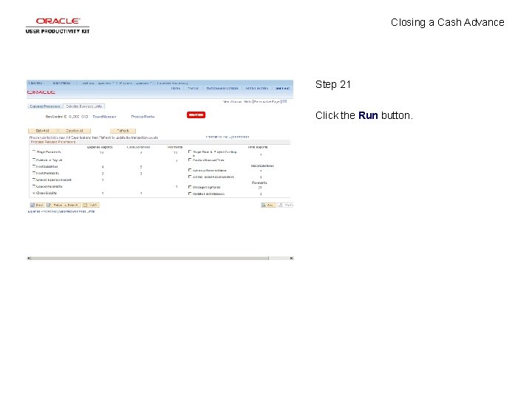Uncheck the Close Liability checkbox
Image resolution: width=532 pixels, height=399 pixels.
pos(34,193)
